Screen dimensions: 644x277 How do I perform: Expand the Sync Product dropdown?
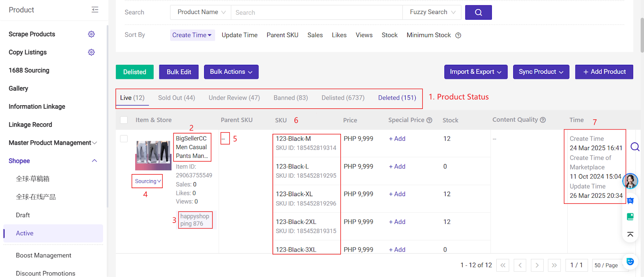point(541,72)
